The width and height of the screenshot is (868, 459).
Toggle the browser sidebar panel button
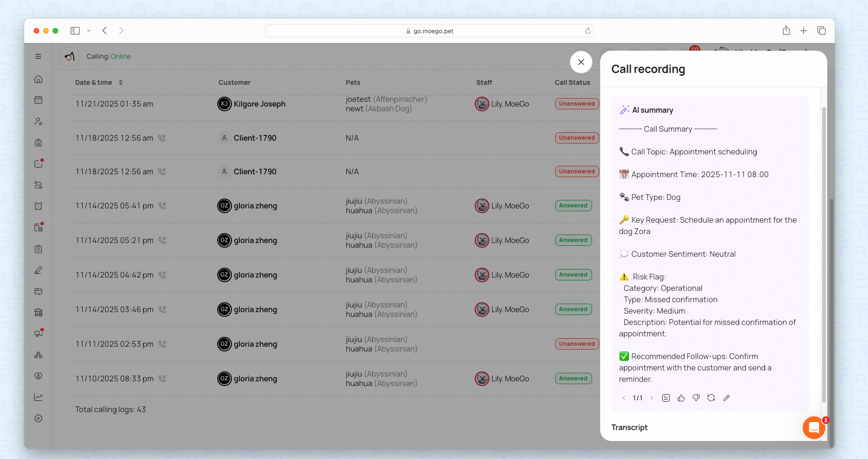(x=75, y=31)
